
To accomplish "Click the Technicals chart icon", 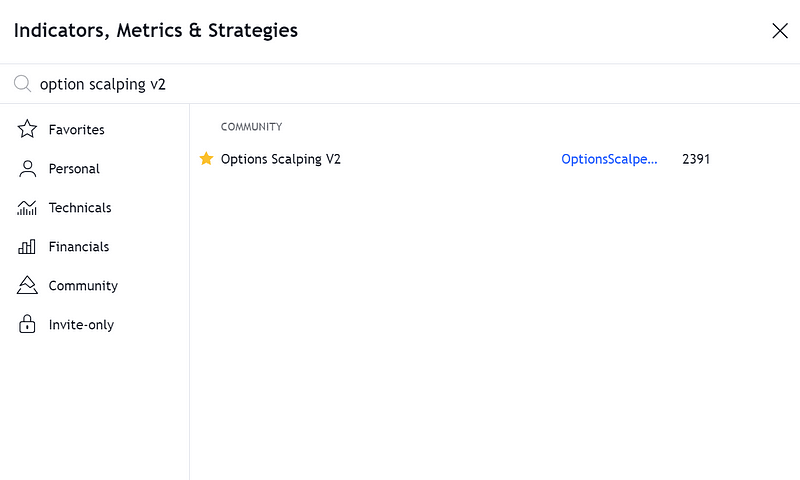I will click(27, 208).
